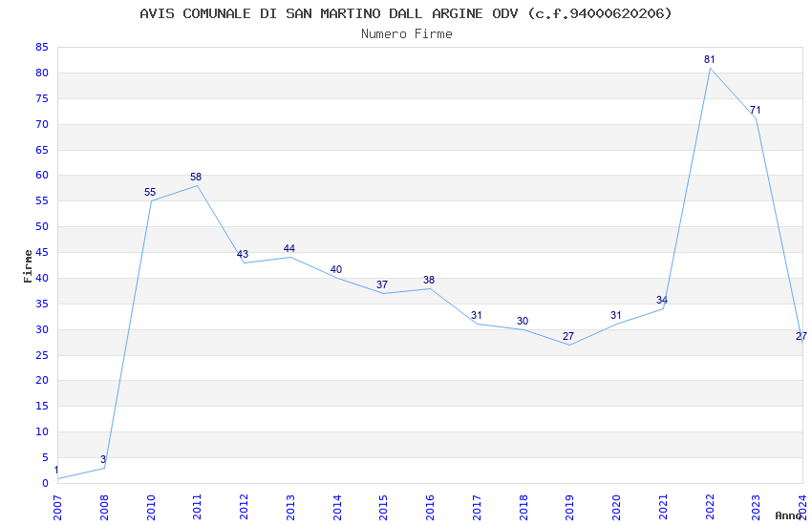Click the x-axis year 2013
The width and height of the screenshot is (812, 525).
pos(290,508)
